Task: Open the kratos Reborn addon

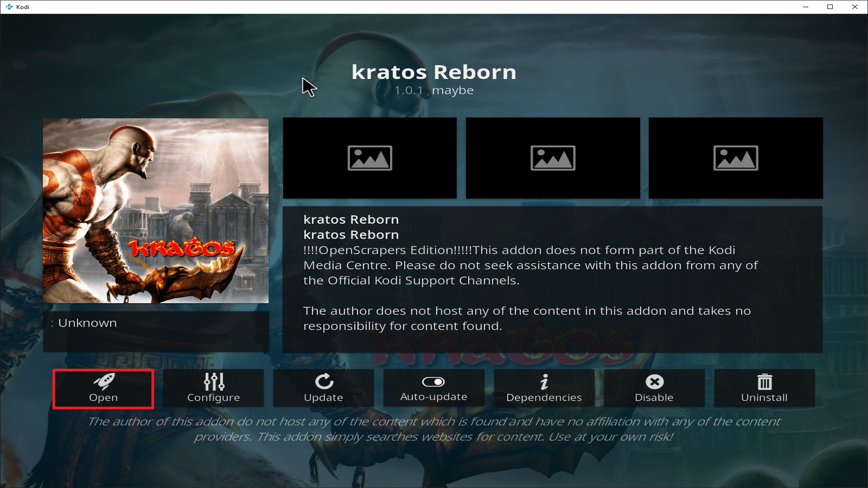Action: pyautogui.click(x=103, y=389)
